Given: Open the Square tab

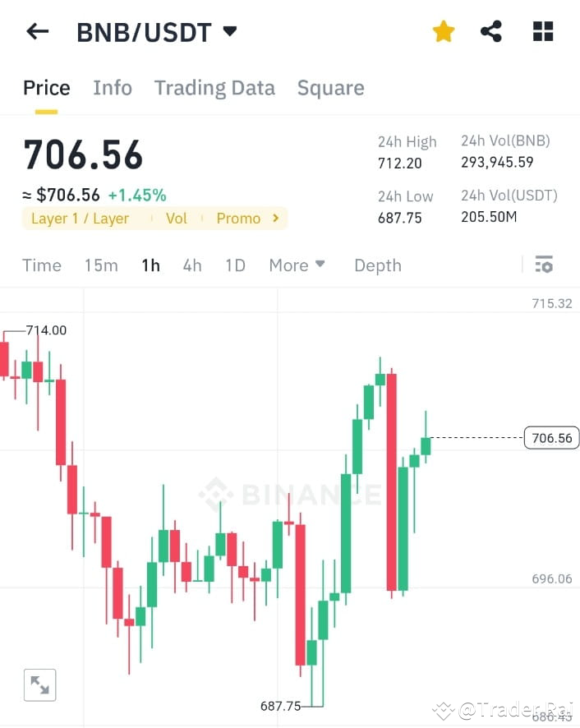Looking at the screenshot, I should coord(330,88).
